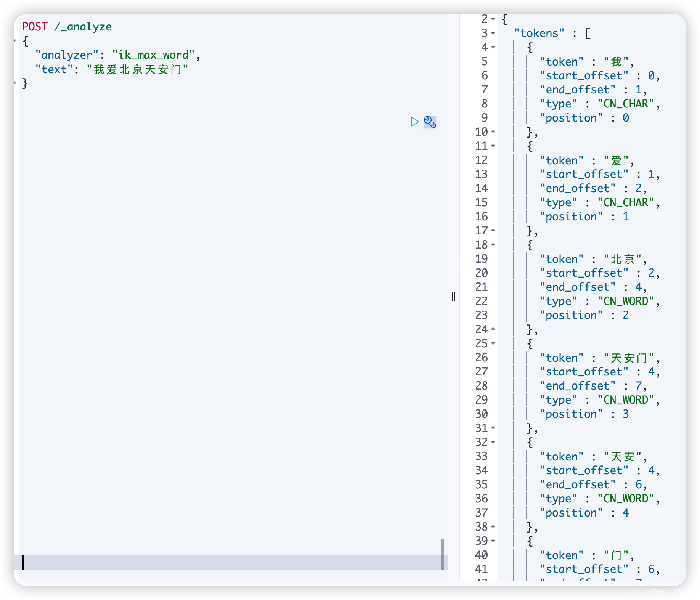Click the token value "爱" on line 12
This screenshot has height=600, width=700.
616,160
